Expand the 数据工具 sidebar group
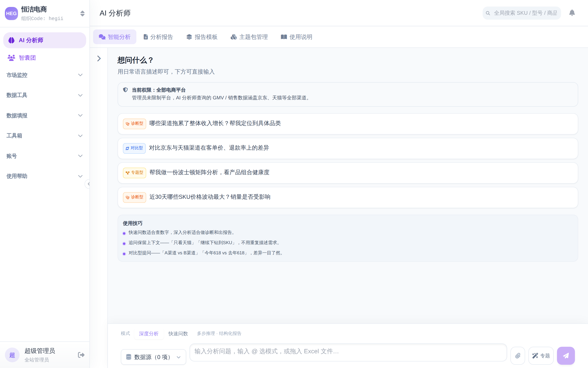 [x=45, y=95]
